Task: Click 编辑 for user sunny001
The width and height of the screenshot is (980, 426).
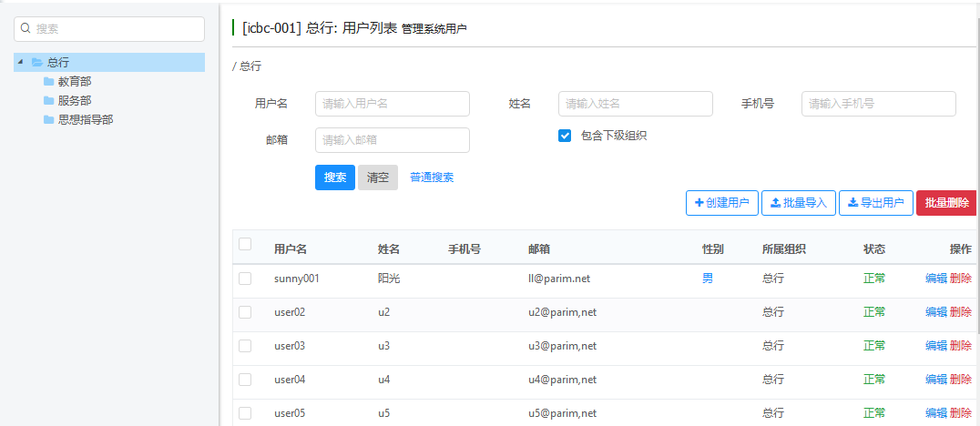Action: tap(936, 279)
